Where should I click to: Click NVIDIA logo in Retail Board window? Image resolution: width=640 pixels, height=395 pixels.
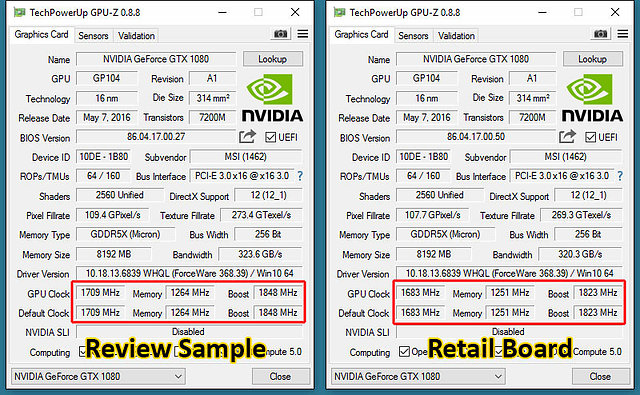592,98
